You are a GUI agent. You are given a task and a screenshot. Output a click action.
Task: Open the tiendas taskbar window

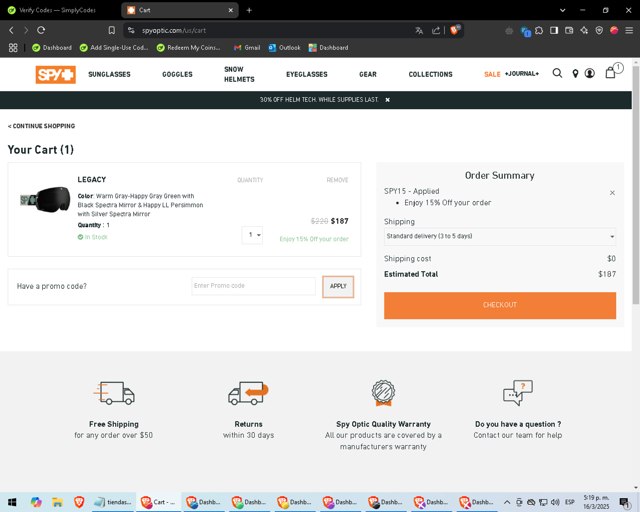point(113,502)
